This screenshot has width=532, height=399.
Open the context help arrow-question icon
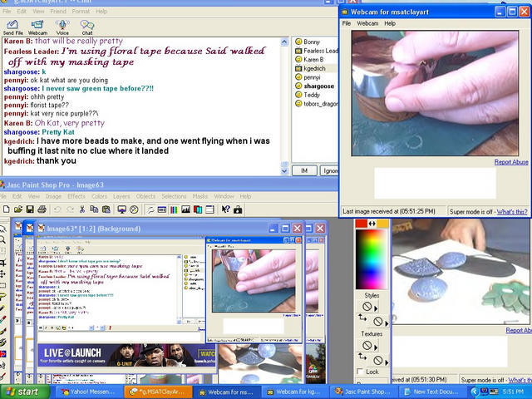225,209
